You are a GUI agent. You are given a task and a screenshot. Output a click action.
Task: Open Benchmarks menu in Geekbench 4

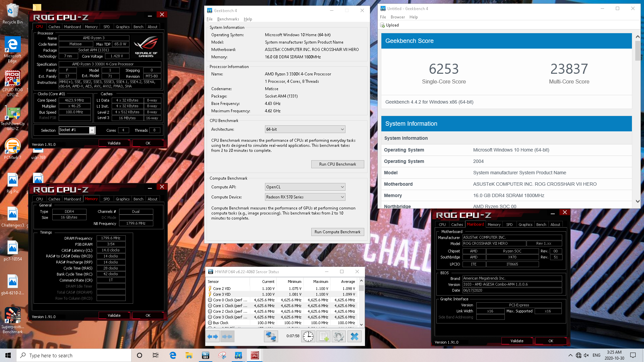(228, 19)
